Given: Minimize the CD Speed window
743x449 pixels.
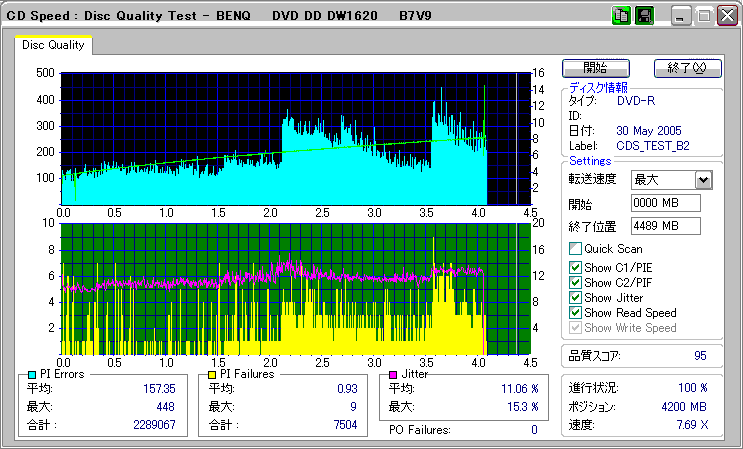Looking at the screenshot, I should tap(681, 16).
